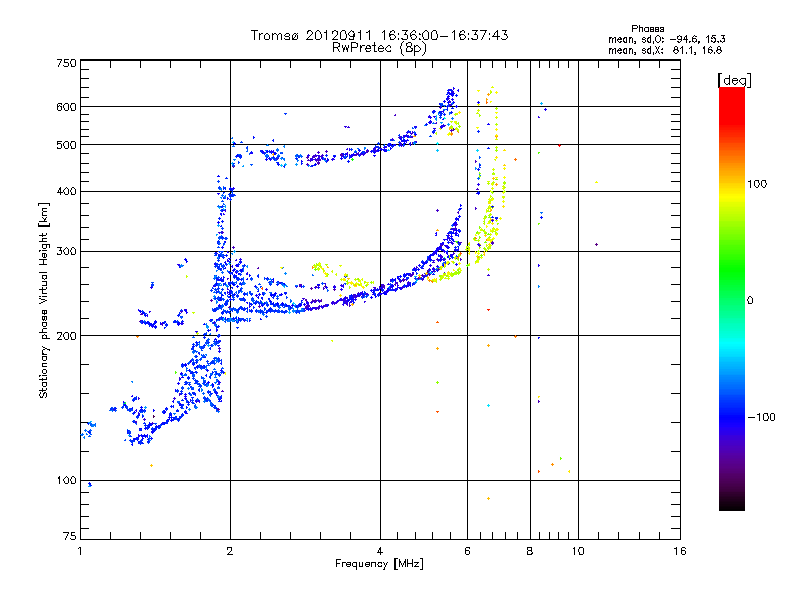
Task: Click the 10 MHz frequency tick label
Action: pos(578,551)
